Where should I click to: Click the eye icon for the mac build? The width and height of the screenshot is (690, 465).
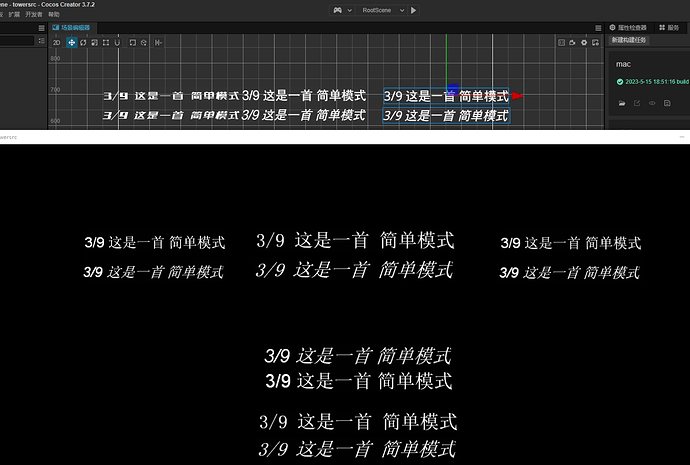pos(652,103)
